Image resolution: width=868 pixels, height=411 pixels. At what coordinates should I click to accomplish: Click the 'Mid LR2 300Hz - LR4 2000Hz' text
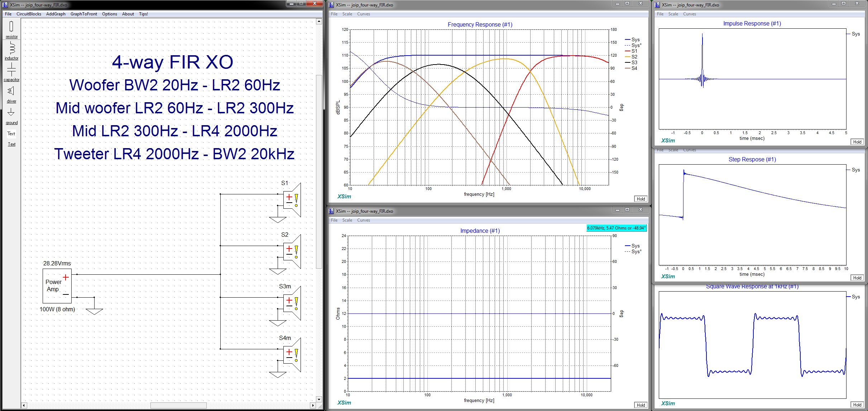[x=175, y=131]
